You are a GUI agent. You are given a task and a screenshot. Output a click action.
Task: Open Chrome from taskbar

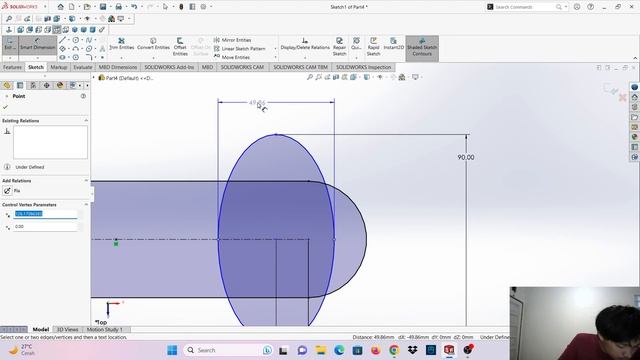coord(394,350)
